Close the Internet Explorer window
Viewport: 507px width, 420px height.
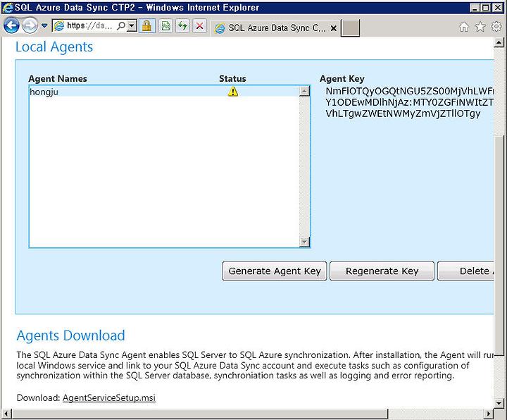coord(497,8)
